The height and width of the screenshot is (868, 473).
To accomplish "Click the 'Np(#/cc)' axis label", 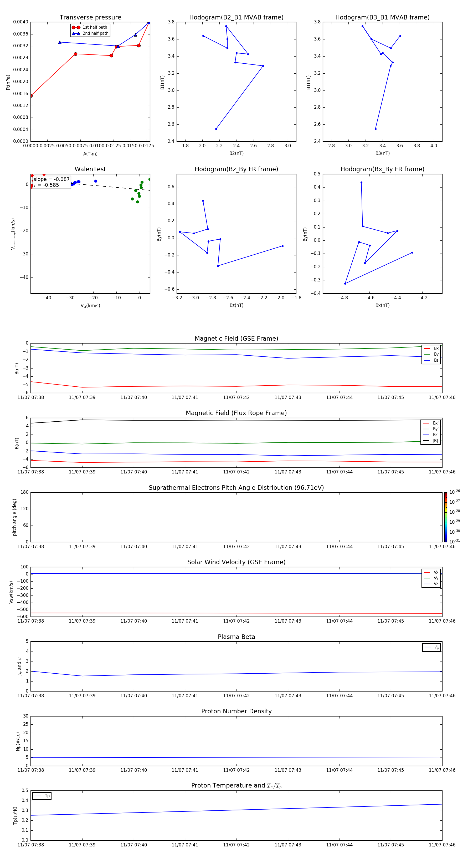I will tap(18, 741).
